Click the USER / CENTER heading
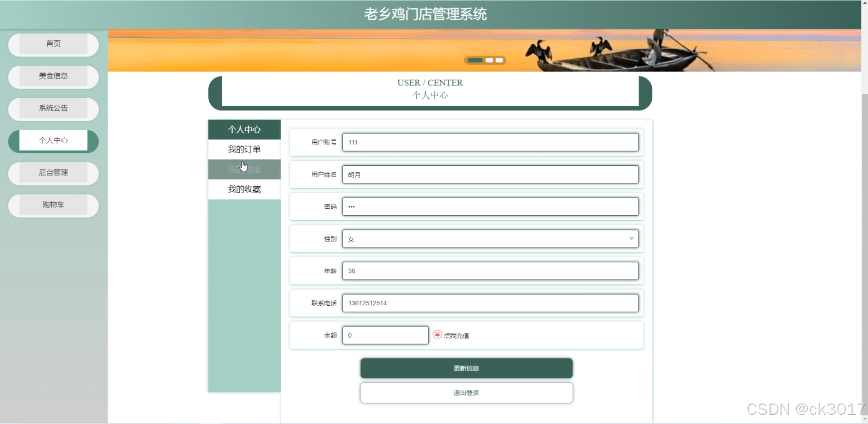868x424 pixels. click(430, 83)
